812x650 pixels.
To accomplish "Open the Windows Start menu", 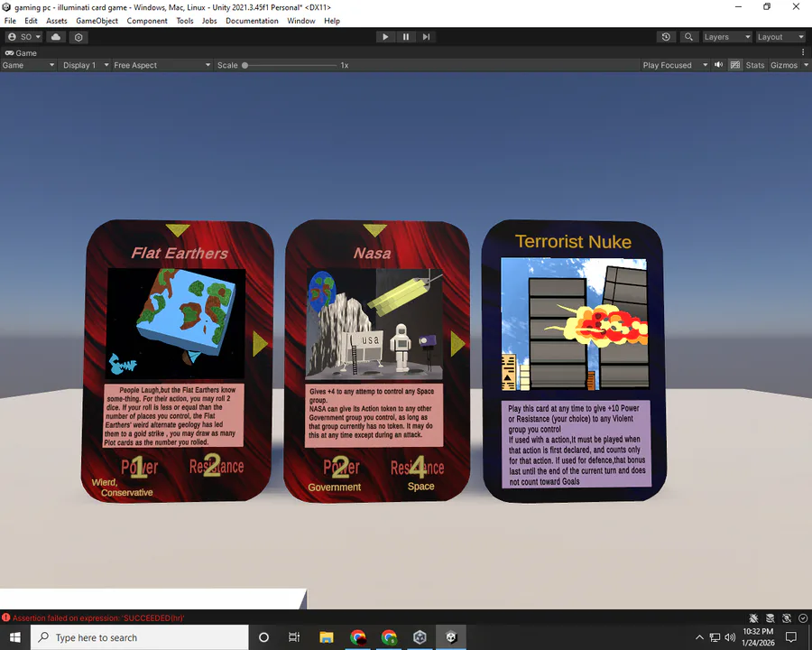I will pos(15,637).
